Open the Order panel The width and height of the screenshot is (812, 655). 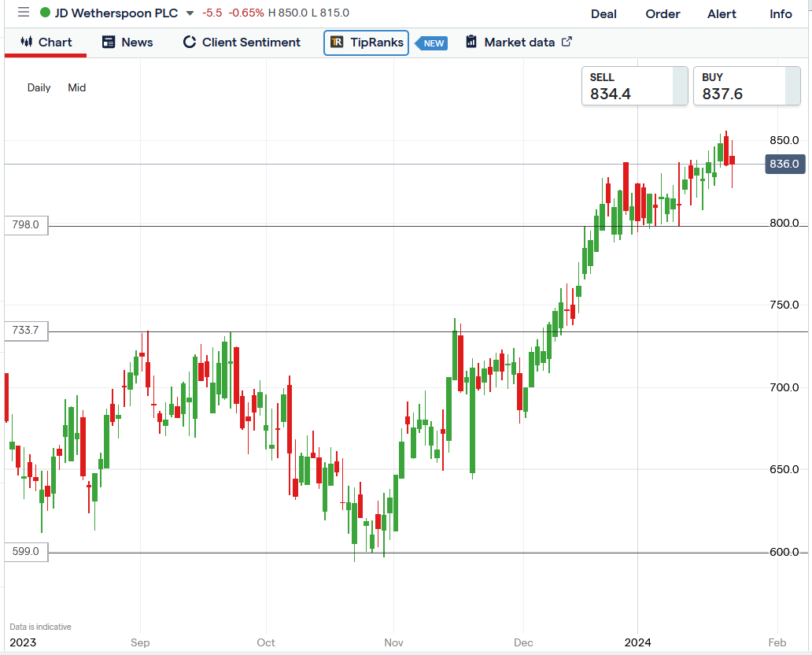[x=663, y=14]
